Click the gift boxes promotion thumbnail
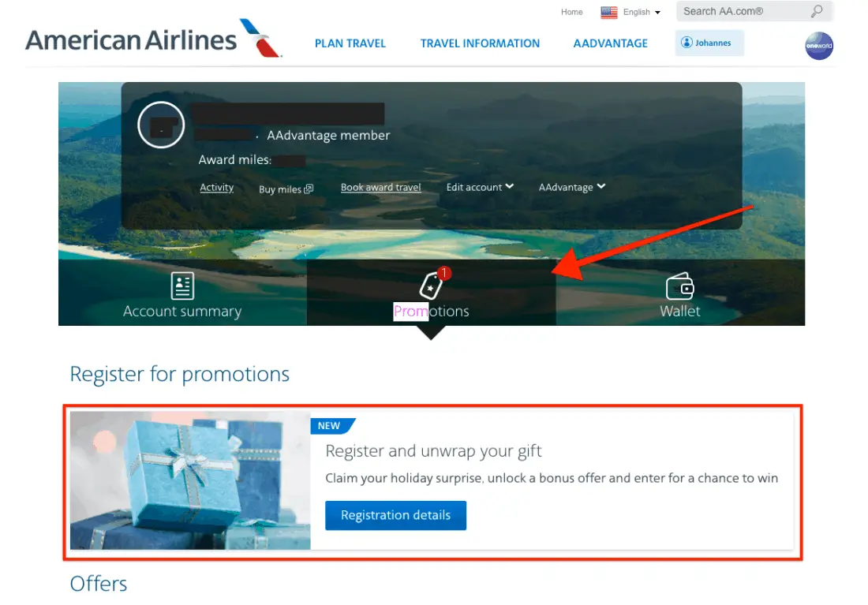The width and height of the screenshot is (868, 605). click(x=190, y=480)
